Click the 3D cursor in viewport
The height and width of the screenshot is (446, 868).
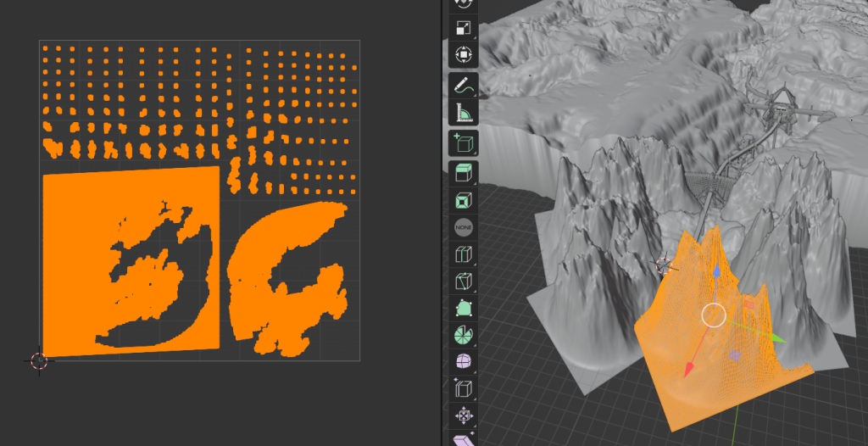[664, 266]
